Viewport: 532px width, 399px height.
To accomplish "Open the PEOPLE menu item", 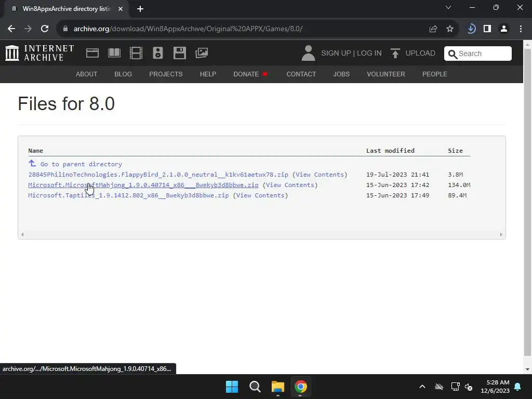I will point(435,74).
